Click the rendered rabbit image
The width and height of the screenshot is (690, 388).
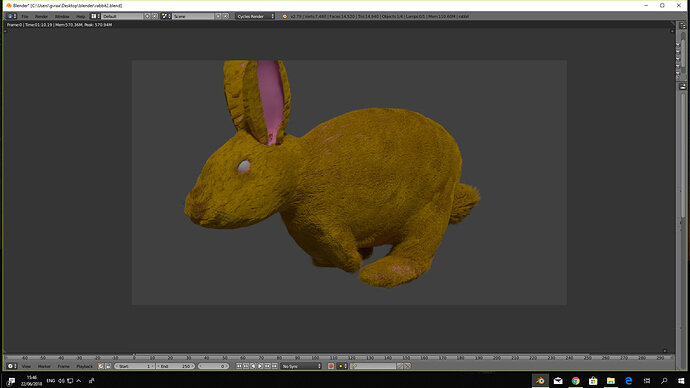(349, 183)
